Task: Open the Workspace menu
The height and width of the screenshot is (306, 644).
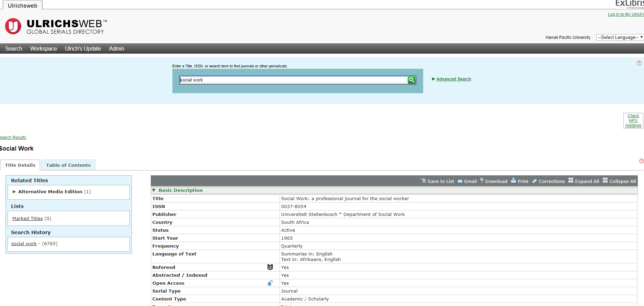Action: point(44,48)
